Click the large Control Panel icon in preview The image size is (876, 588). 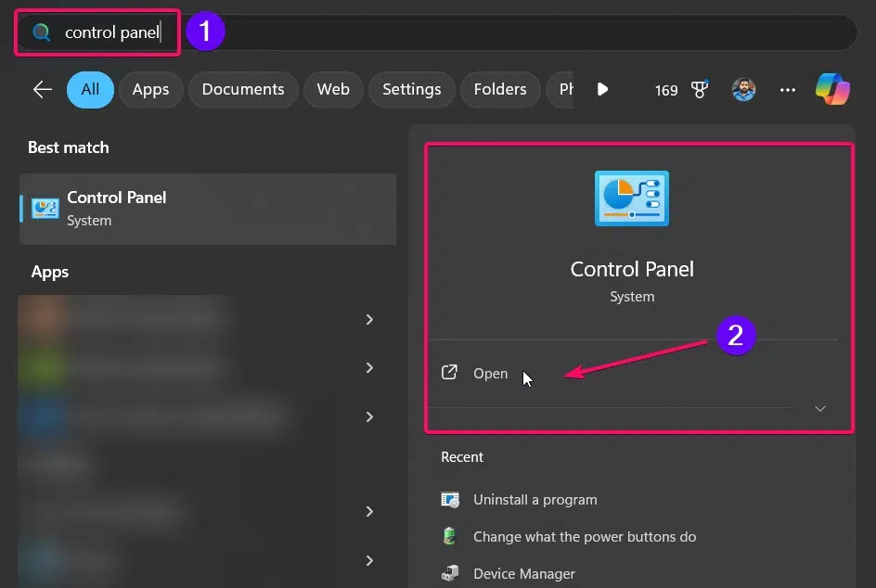tap(632, 198)
